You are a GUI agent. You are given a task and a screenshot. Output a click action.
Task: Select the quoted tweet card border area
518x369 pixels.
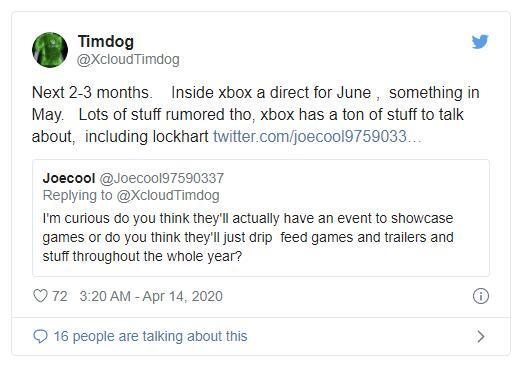261,218
